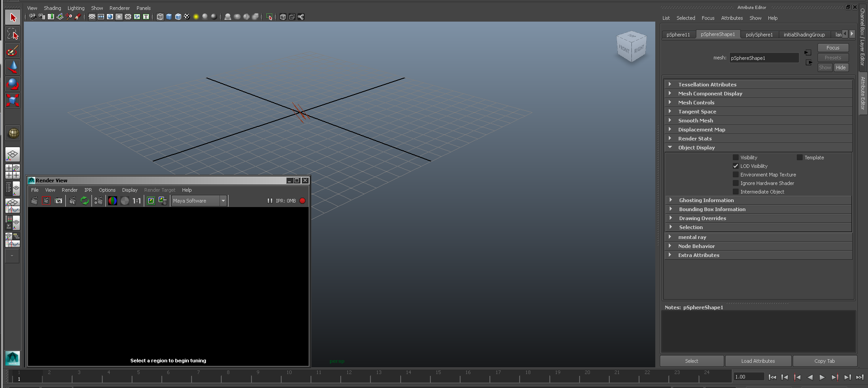Click the Move tool cone icon
Image resolution: width=868 pixels, height=388 pixels.
(13, 67)
